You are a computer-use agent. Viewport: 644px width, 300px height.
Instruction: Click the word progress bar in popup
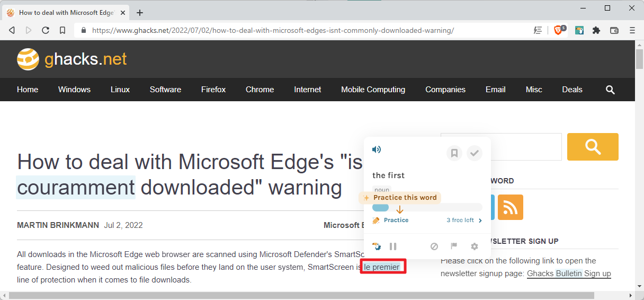pos(427,207)
